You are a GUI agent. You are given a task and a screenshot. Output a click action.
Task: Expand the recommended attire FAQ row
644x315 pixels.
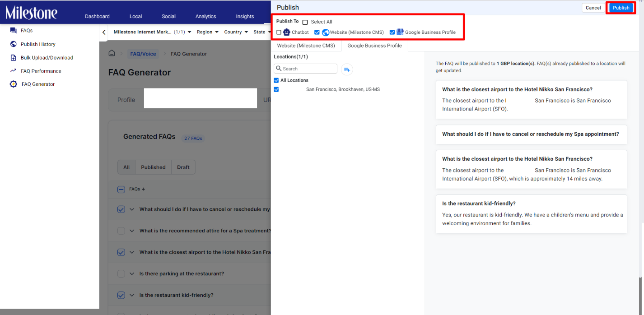[x=132, y=231]
